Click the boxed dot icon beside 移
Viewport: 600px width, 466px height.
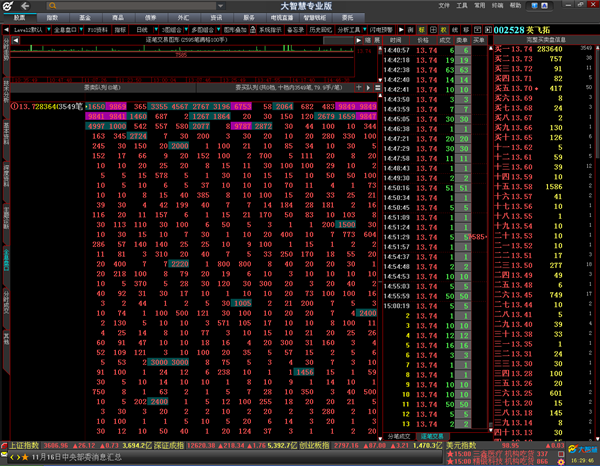click(478, 29)
